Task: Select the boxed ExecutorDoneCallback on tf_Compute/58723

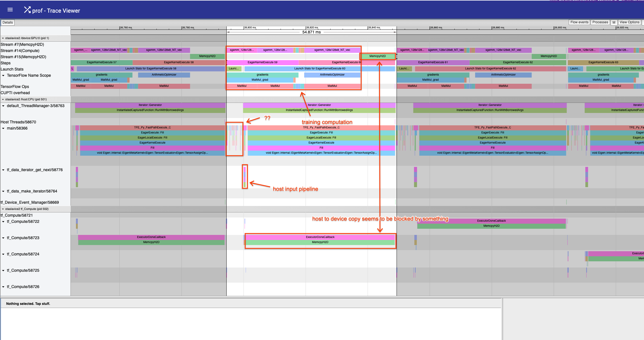Action: (x=320, y=237)
